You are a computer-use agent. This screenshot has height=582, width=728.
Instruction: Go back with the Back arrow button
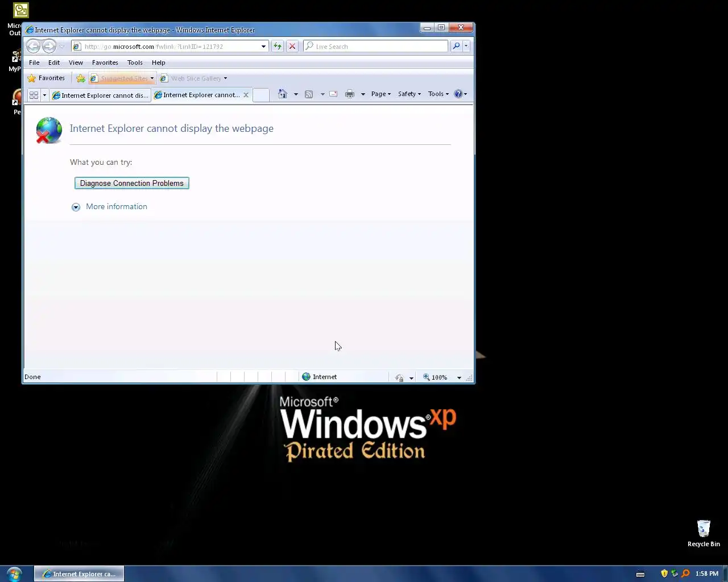(33, 46)
